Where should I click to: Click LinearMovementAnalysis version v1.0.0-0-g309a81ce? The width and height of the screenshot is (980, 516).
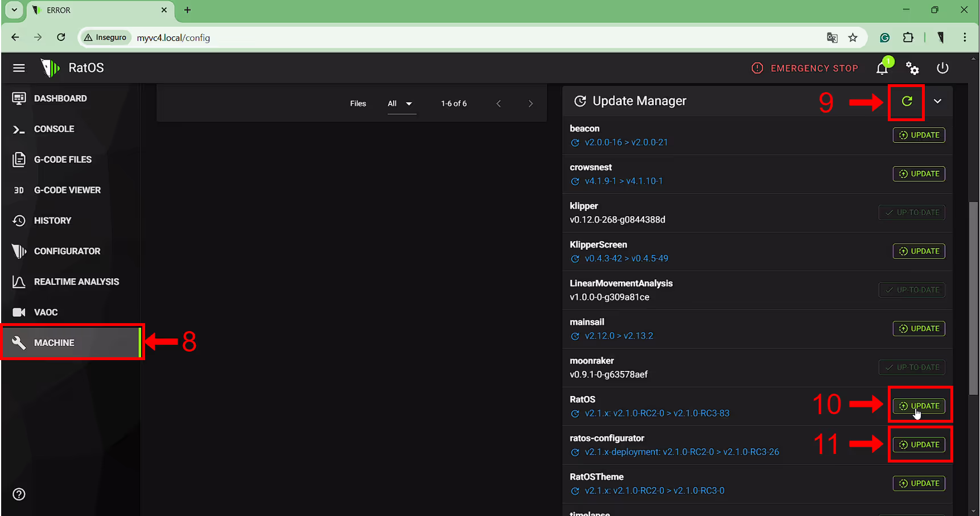[x=610, y=297]
